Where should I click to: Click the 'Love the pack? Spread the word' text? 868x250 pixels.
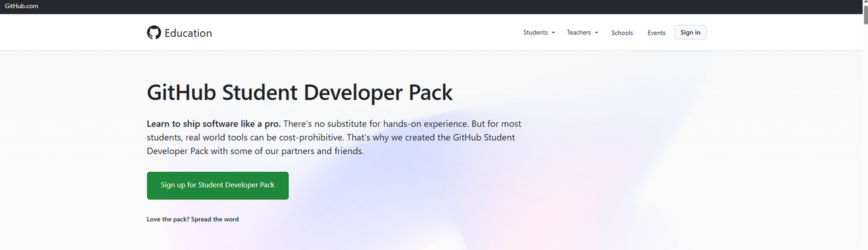[x=193, y=219]
